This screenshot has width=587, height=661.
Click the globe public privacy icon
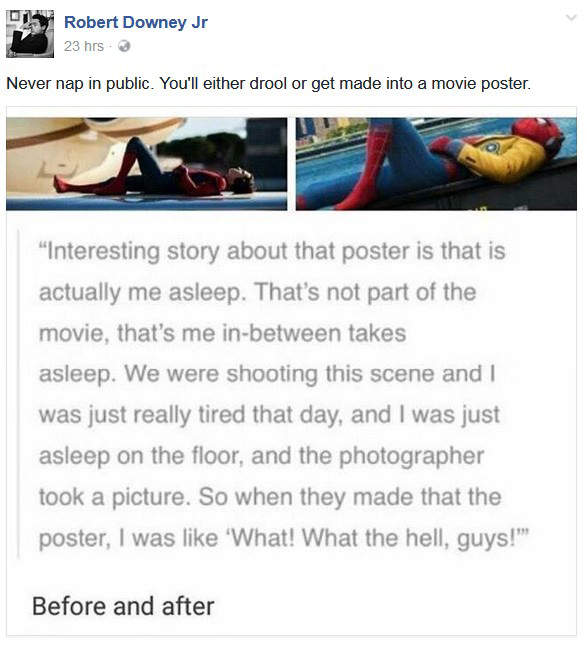(x=124, y=46)
